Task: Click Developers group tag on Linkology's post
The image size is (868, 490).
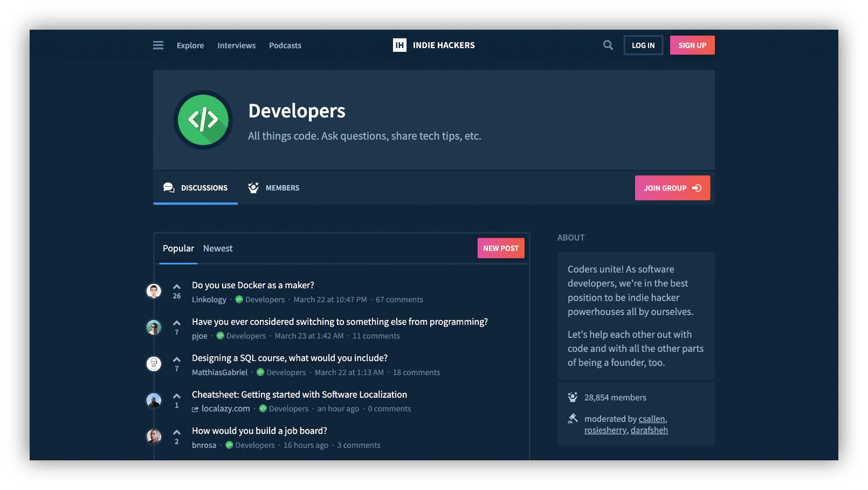Action: point(260,300)
